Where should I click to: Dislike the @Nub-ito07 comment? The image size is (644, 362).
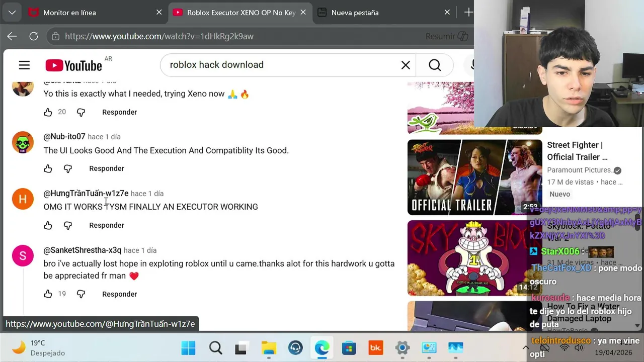pos(68,168)
